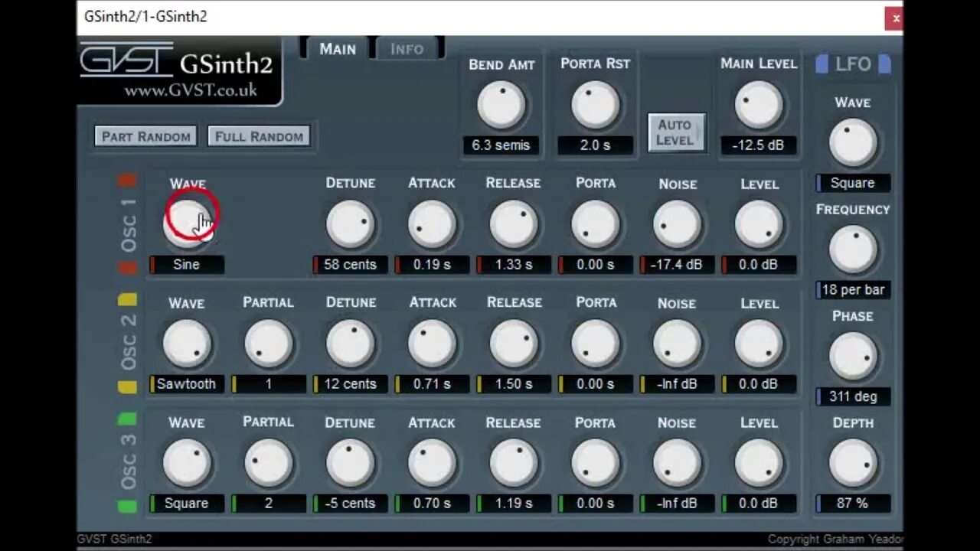Click the Osc 2 Partial knob
The image size is (980, 551).
click(269, 344)
